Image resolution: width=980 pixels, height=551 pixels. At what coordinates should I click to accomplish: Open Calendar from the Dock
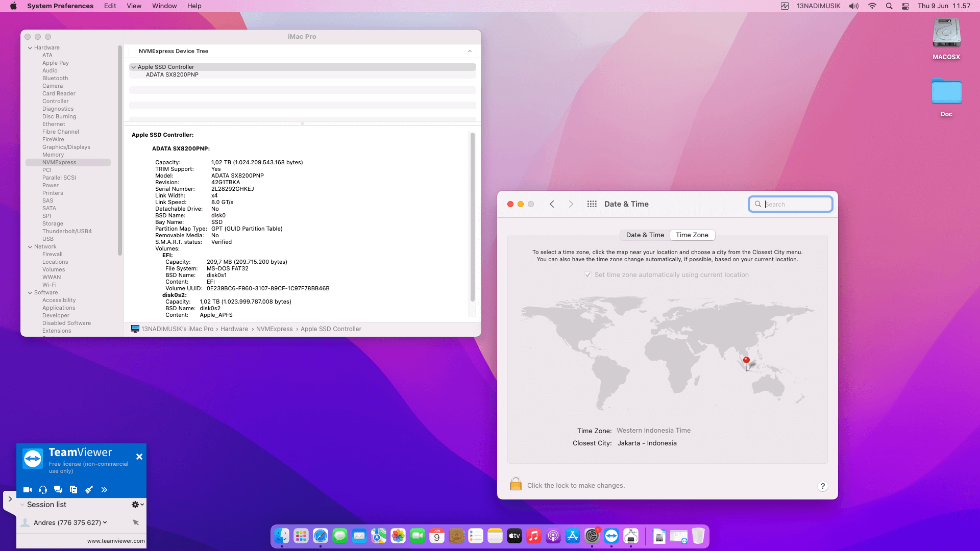437,536
